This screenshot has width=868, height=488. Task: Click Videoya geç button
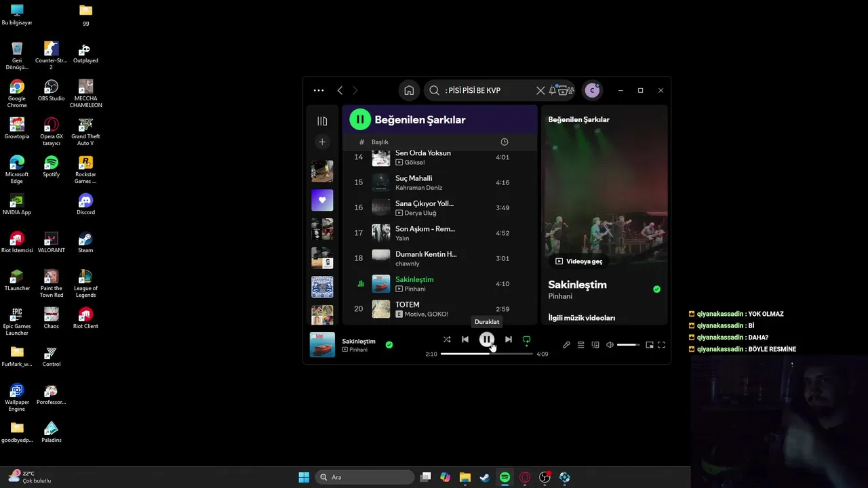coord(578,261)
